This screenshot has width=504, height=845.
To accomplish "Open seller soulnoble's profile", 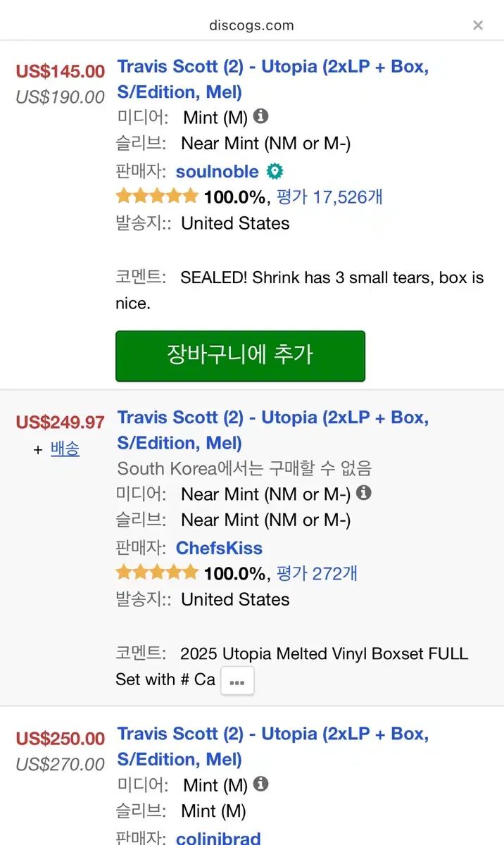I will pos(217,171).
